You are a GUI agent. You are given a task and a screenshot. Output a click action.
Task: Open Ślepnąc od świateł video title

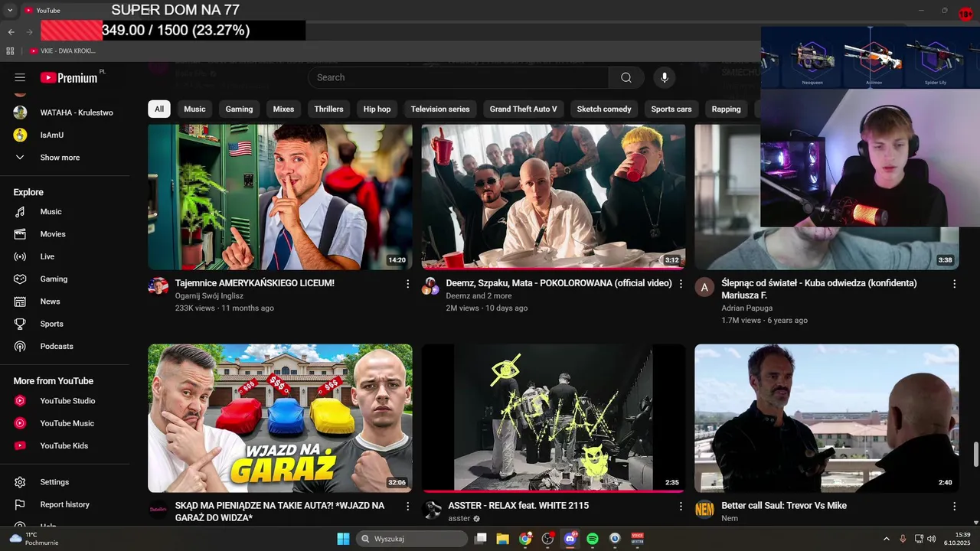(x=819, y=289)
